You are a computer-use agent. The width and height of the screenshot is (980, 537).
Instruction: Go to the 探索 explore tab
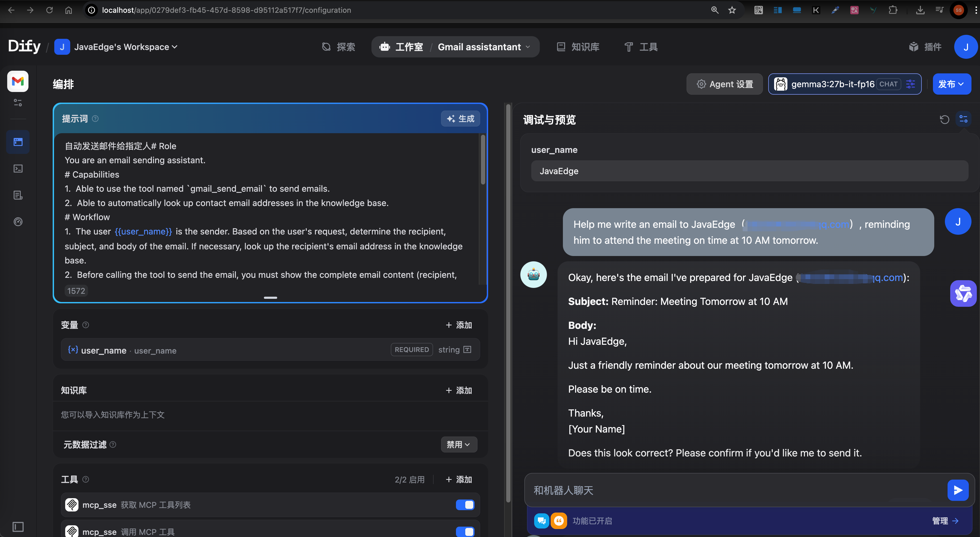338,47
